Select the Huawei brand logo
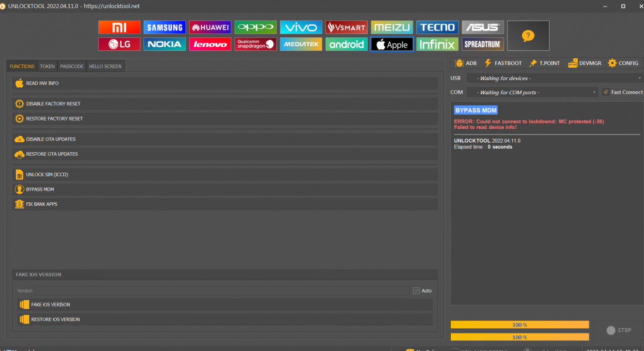Screen dimensions: 644x351 pos(210,27)
